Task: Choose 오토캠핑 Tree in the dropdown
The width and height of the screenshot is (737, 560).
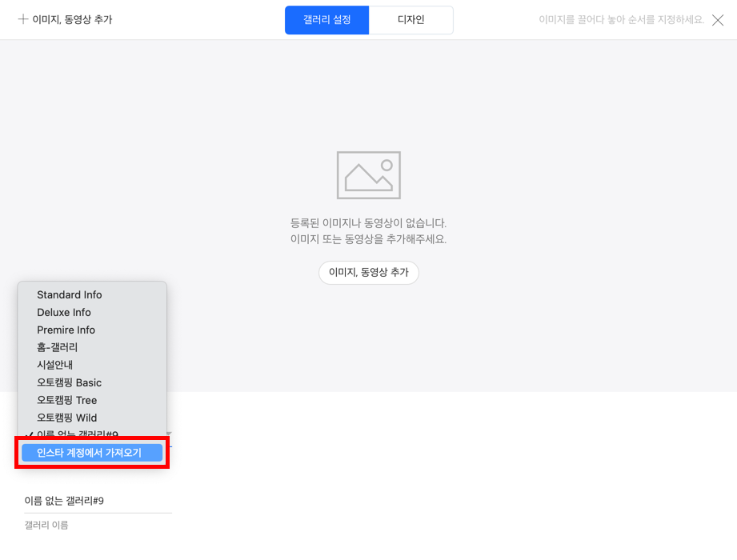Action: pos(92,400)
